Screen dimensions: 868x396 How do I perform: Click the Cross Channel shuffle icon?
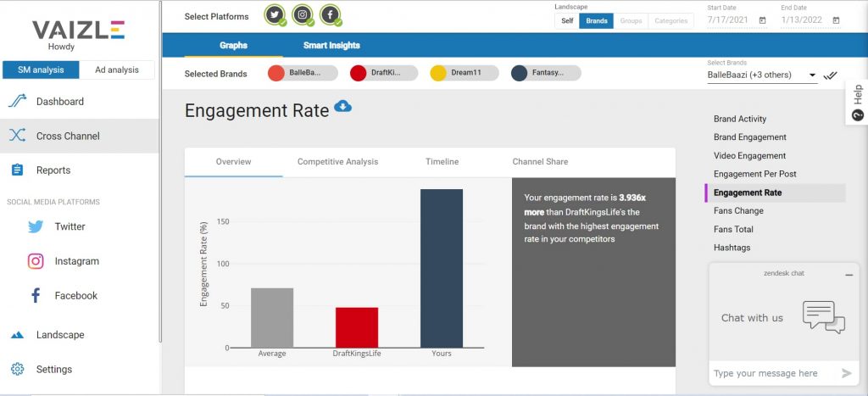[17, 136]
